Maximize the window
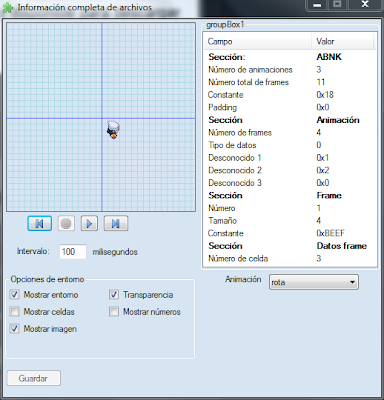 click(x=337, y=5)
